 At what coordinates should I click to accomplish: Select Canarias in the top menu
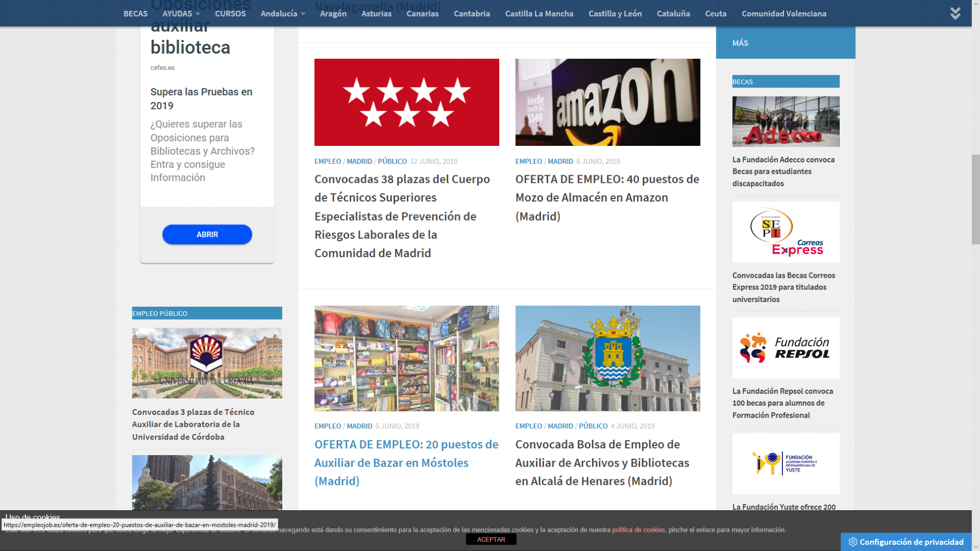coord(422,13)
